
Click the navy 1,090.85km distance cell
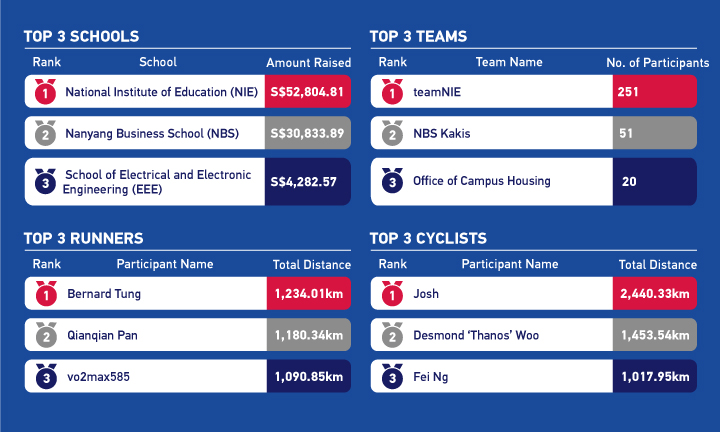tap(309, 376)
